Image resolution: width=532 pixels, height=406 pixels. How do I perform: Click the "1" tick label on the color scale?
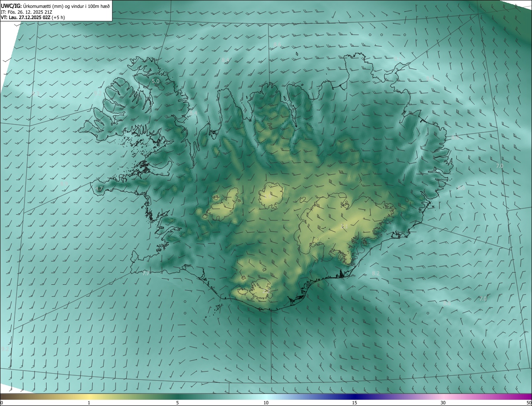89,403
